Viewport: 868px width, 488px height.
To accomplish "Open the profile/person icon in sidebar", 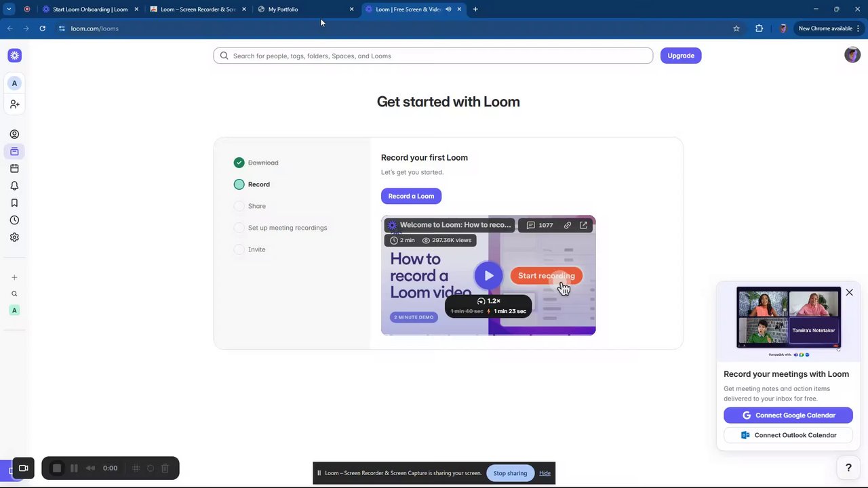I will pyautogui.click(x=14, y=134).
